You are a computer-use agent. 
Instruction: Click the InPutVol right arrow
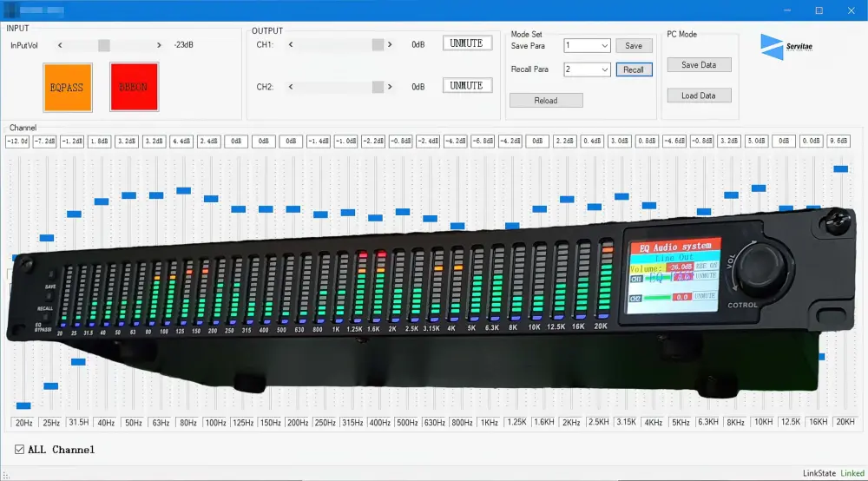(x=159, y=45)
